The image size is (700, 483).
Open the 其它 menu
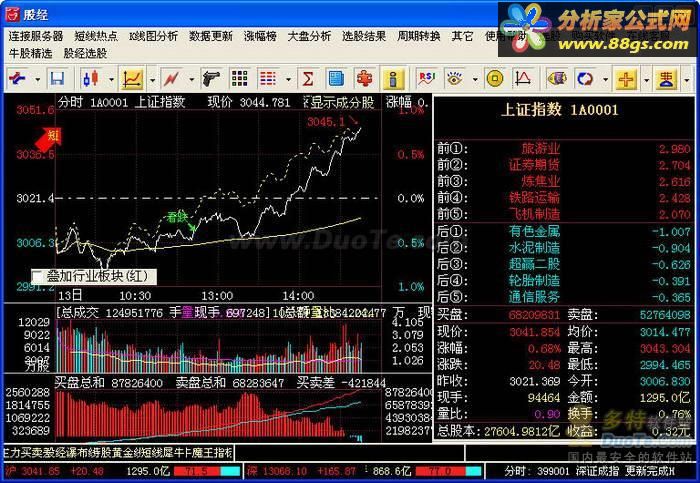point(462,36)
